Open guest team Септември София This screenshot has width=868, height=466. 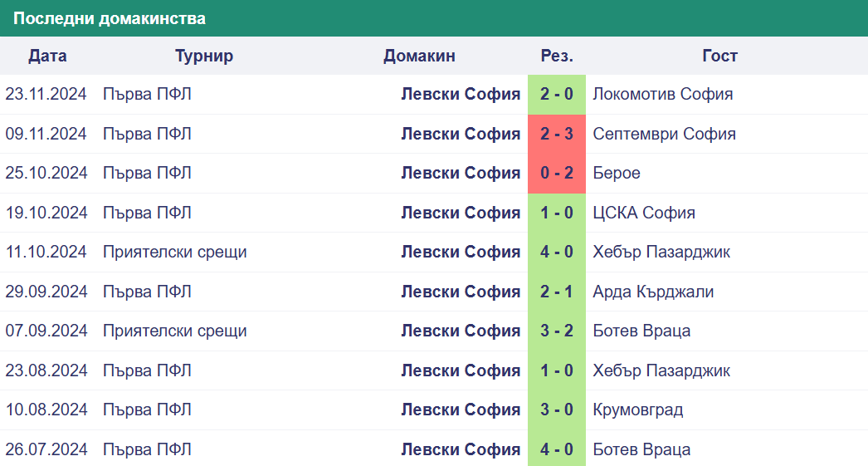(x=665, y=134)
